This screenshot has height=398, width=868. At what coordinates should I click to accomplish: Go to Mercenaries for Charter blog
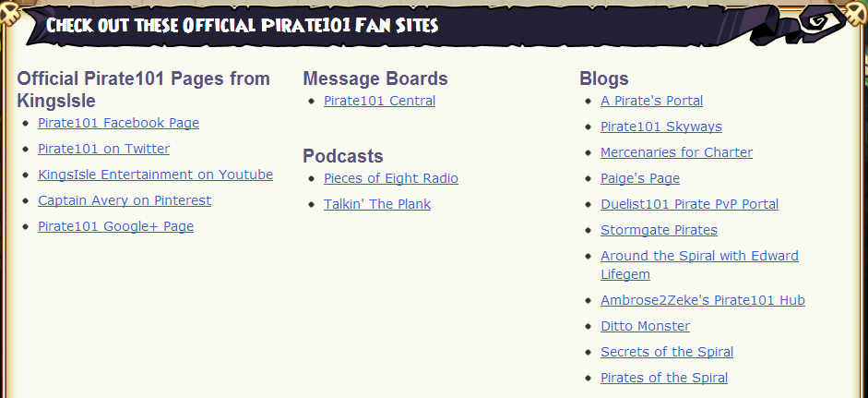pyautogui.click(x=676, y=152)
